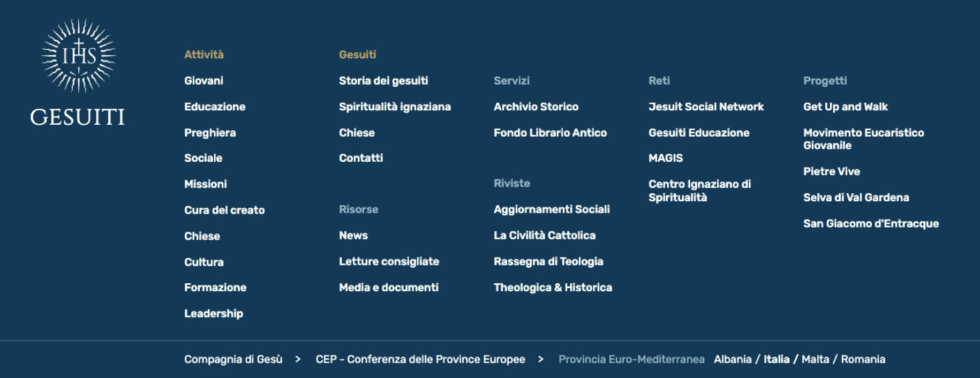980x378 pixels.
Task: Open the Get Up and Walk project
Action: tap(845, 107)
